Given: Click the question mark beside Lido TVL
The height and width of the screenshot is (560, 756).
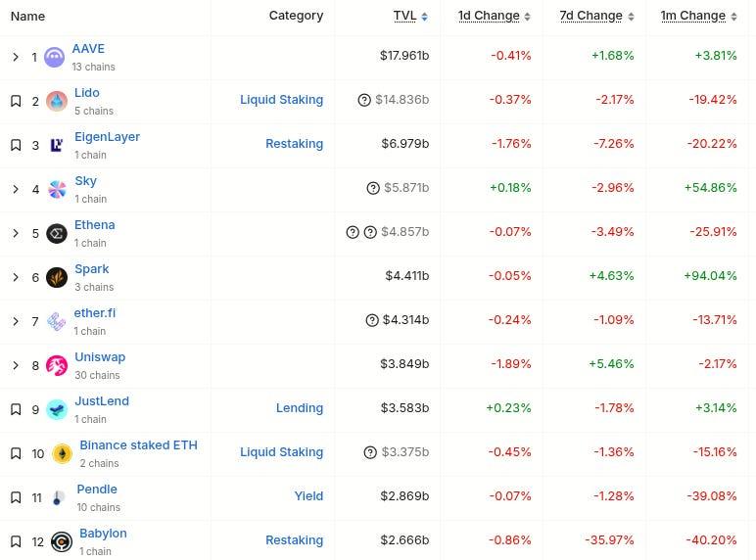Looking at the screenshot, I should click(x=365, y=100).
